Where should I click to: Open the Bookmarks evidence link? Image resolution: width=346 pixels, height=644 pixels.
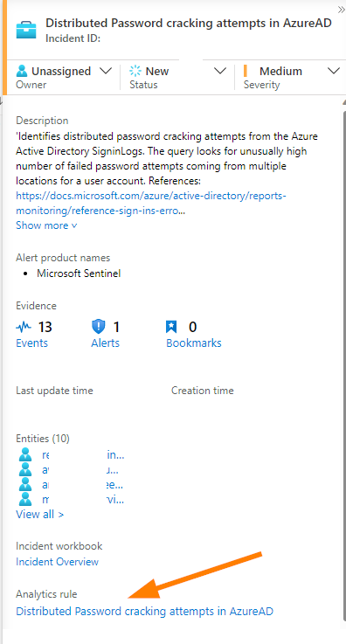coord(194,343)
